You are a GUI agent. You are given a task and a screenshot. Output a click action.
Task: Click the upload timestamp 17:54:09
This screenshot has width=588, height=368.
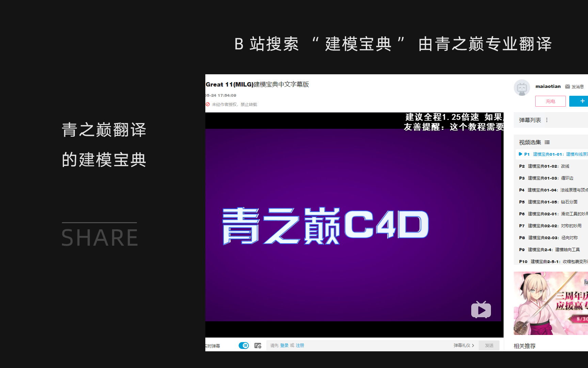pyautogui.click(x=227, y=95)
